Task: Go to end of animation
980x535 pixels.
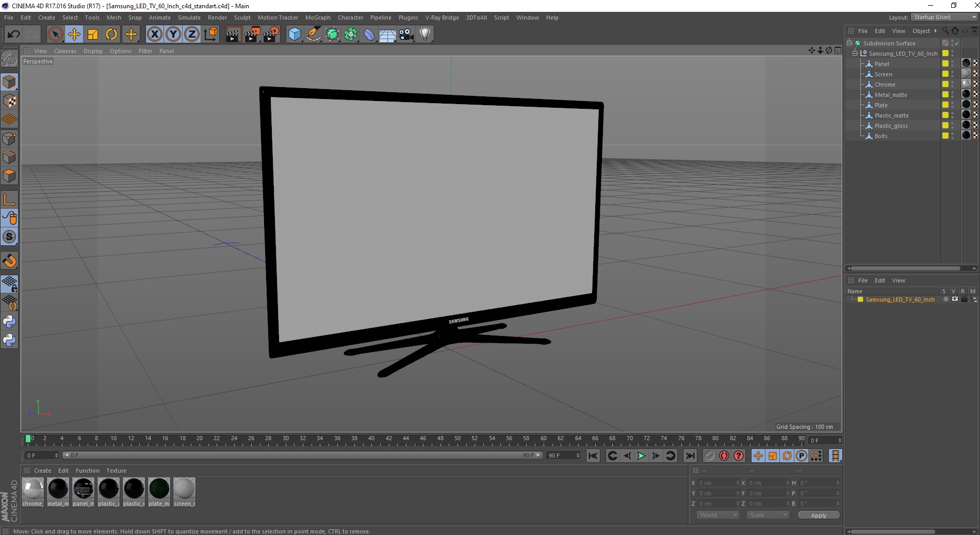Action: [x=690, y=456]
